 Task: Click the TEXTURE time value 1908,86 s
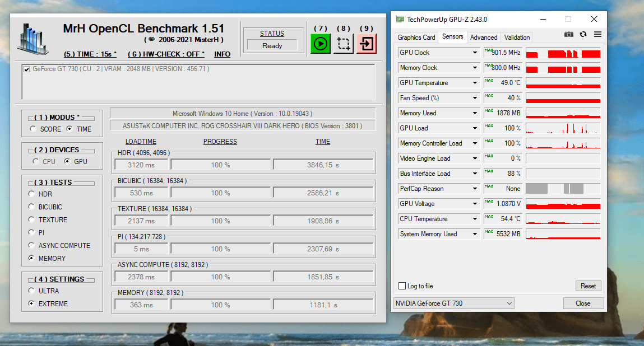323,221
